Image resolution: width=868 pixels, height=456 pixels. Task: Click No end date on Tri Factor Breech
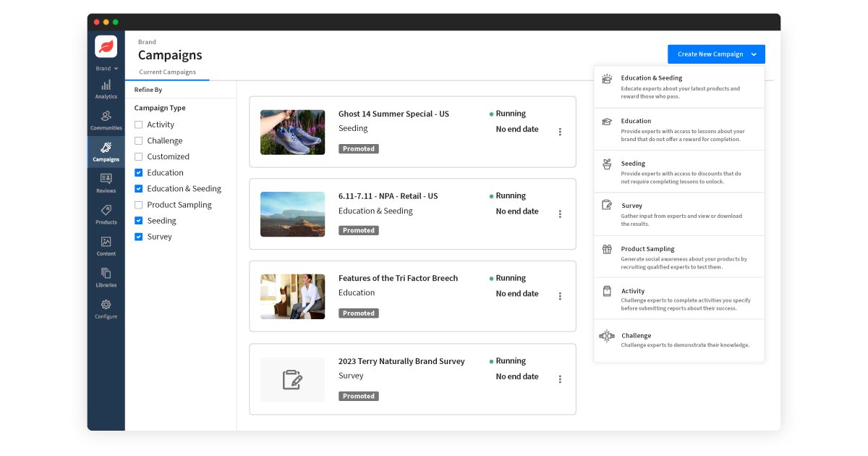point(517,294)
